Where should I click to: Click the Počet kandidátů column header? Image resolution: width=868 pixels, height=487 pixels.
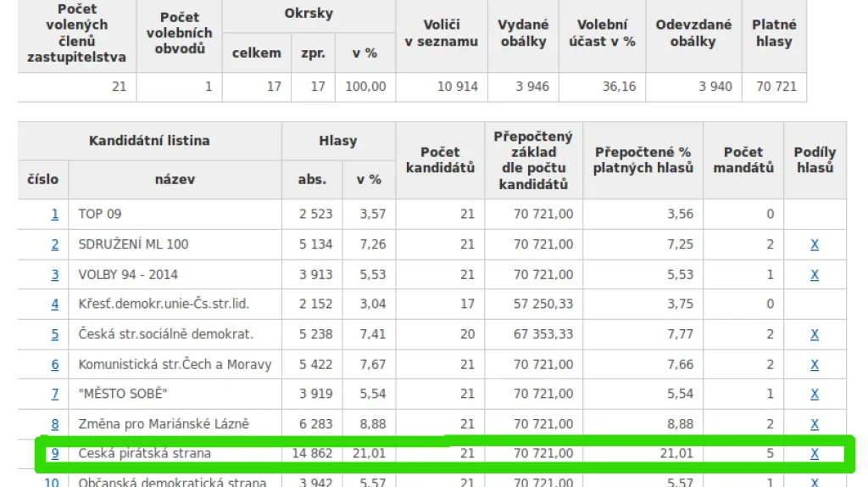coord(440,160)
